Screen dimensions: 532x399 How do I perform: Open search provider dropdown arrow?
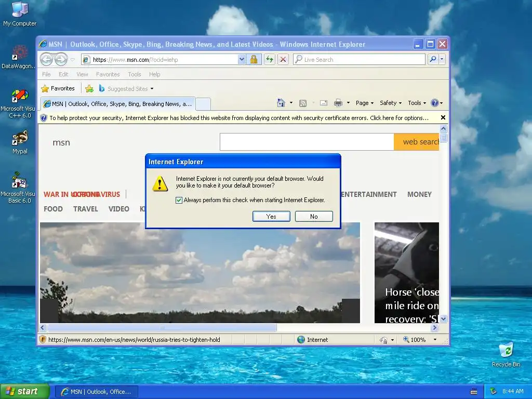coord(442,59)
